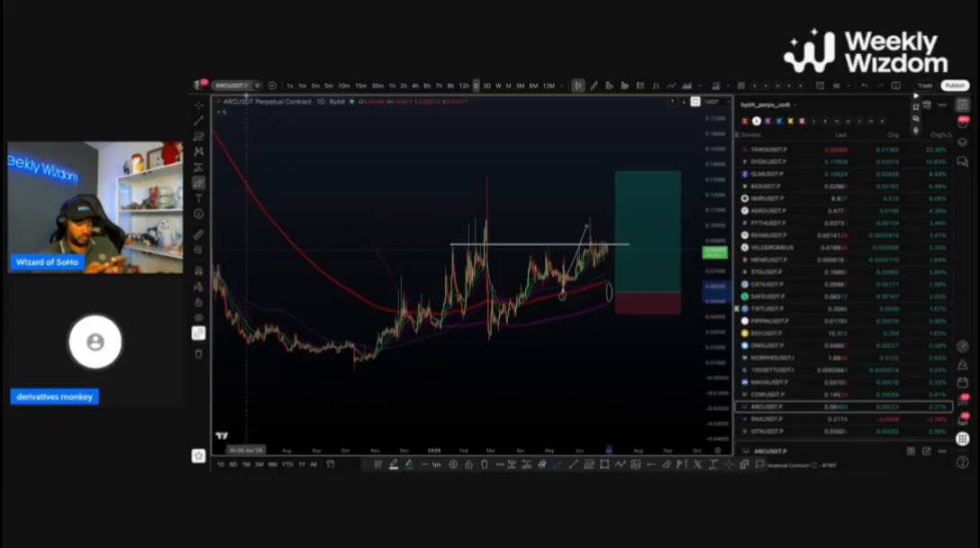The width and height of the screenshot is (980, 548).
Task: Undo the last chart action
Action: pyautogui.click(x=865, y=86)
